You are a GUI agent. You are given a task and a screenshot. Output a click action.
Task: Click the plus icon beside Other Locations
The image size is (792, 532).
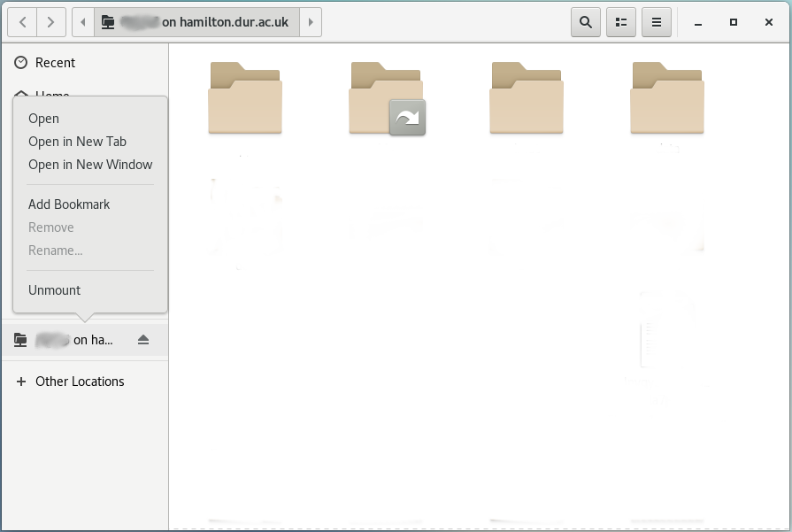(21, 382)
